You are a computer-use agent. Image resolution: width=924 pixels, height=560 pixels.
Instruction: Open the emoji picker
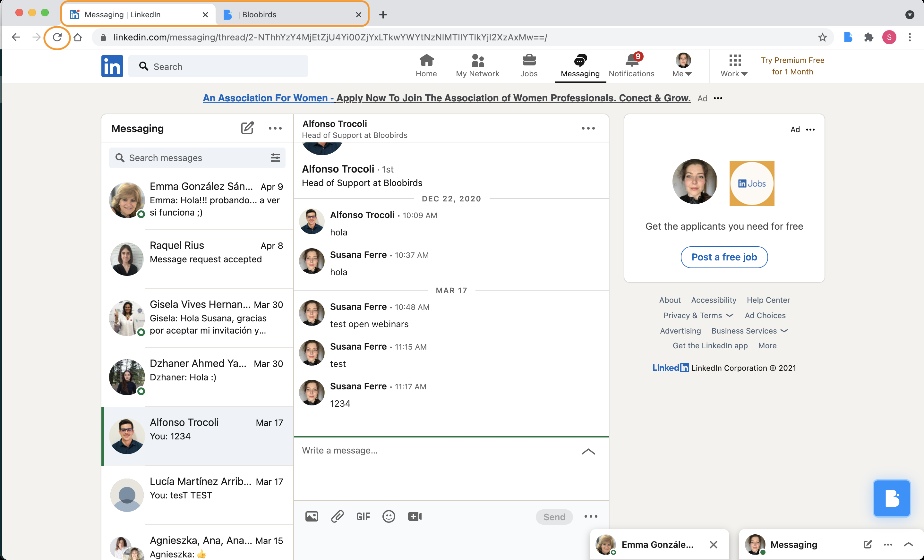coord(389,516)
